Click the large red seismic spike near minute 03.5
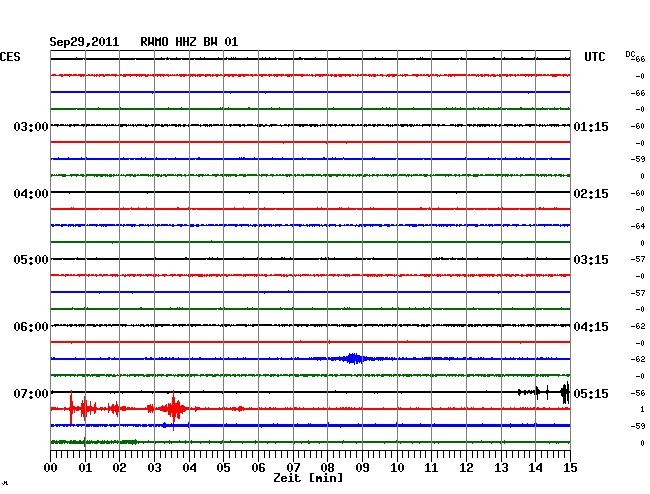The image size is (650, 494). (x=174, y=409)
